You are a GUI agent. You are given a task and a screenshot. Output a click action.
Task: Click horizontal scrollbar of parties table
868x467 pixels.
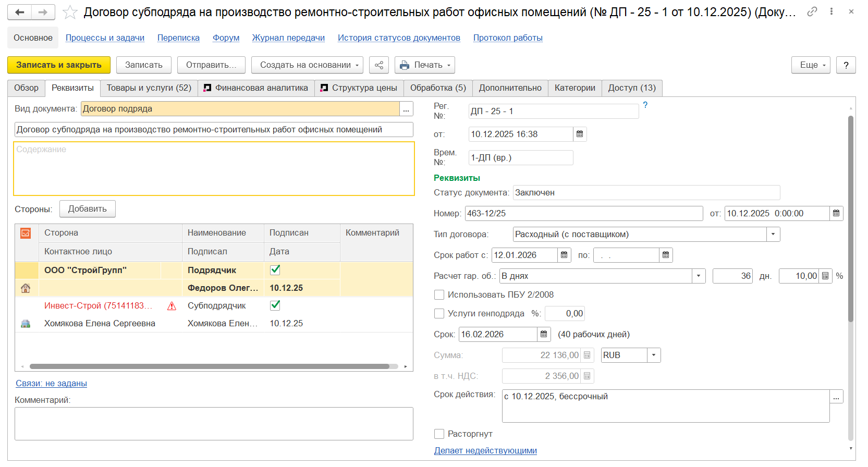[x=209, y=366]
